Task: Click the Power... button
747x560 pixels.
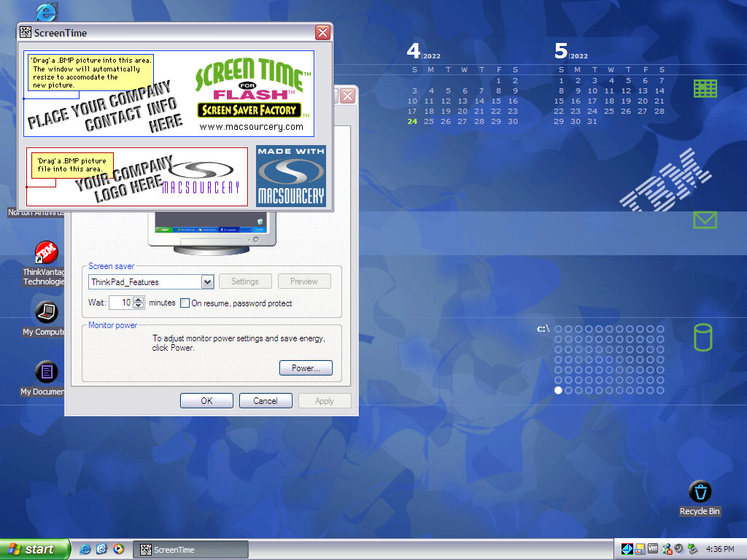Action: point(306,368)
